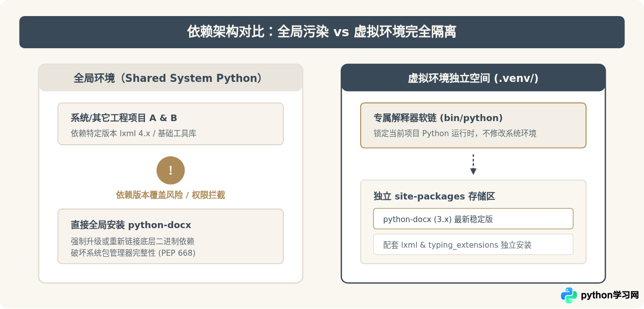The height and width of the screenshot is (309, 644).
Task: Click heading "独立 site-packages 存储区"
Action: pos(434,196)
